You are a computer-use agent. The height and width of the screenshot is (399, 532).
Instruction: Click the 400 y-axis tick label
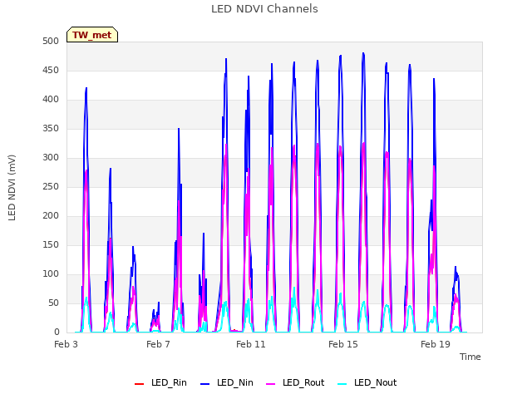point(51,100)
